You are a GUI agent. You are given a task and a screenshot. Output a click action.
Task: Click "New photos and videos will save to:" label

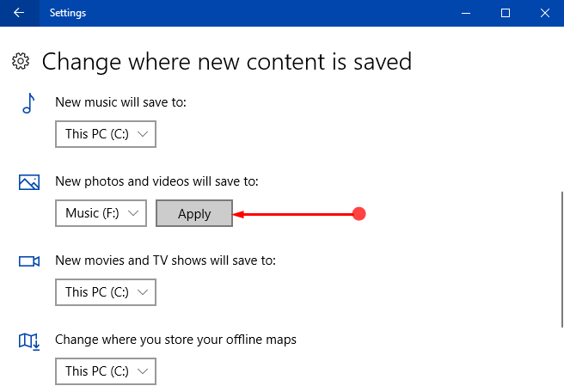point(156,181)
